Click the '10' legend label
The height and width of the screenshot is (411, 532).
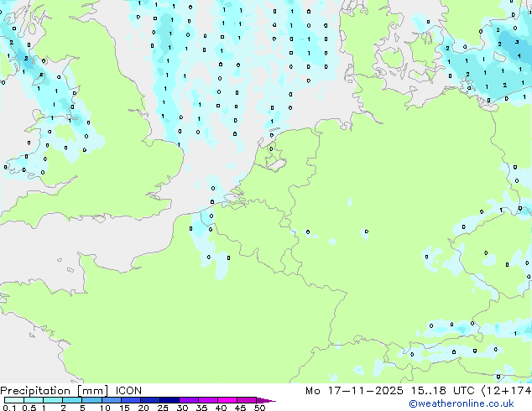pyautogui.click(x=105, y=408)
